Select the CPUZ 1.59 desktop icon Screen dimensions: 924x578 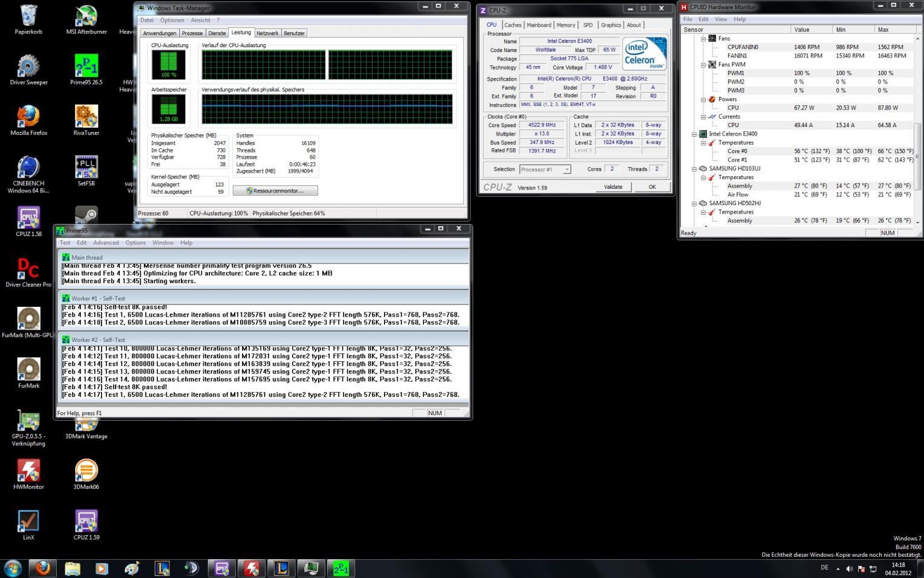tap(86, 525)
